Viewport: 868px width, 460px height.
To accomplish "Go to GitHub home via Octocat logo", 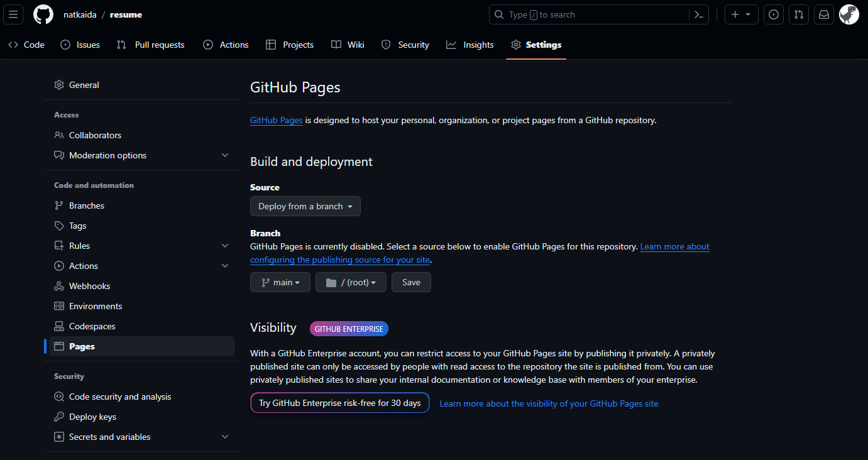I will coord(43,14).
